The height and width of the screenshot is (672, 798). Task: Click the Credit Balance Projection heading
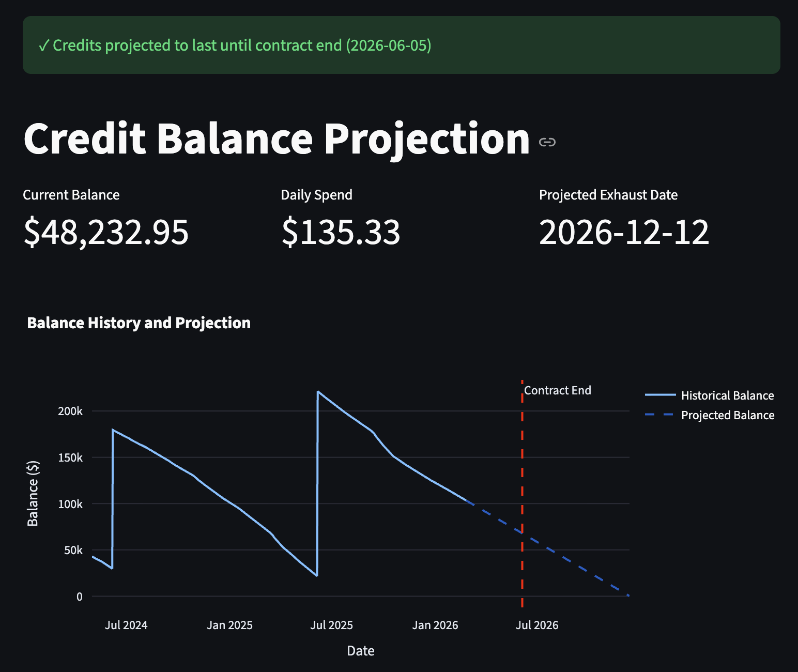click(274, 139)
